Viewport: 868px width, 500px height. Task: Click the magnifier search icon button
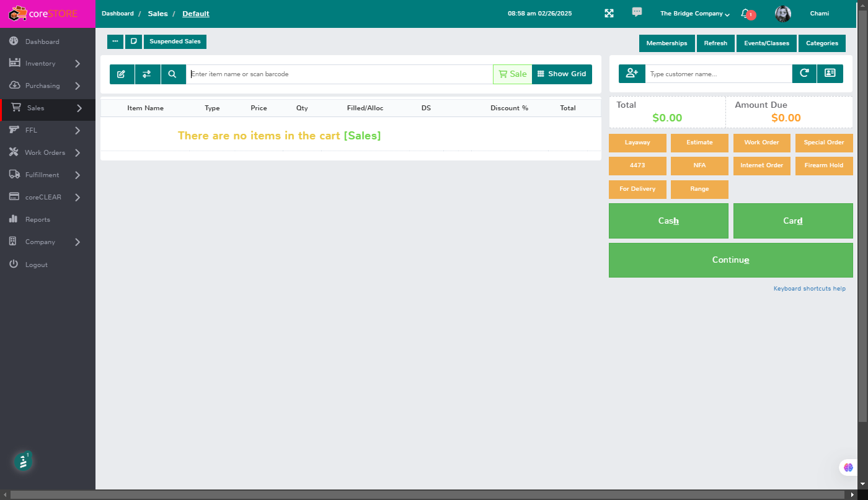(173, 74)
